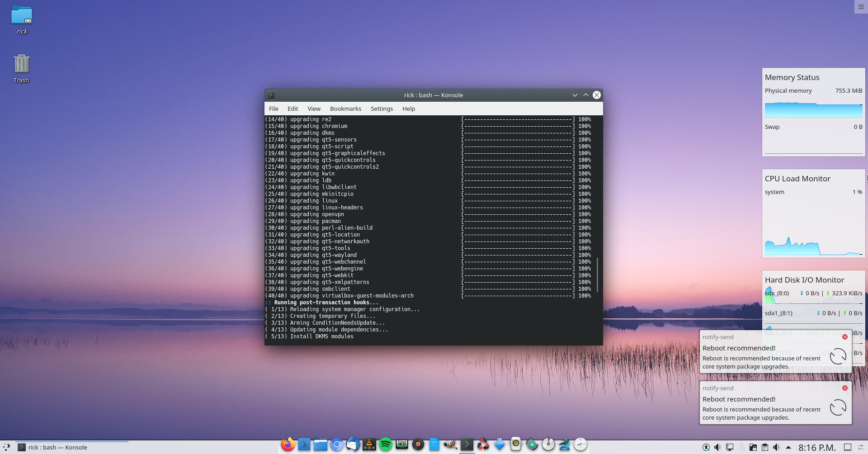Dismiss the top Reboot recommended notification
Screen dimensions: 868x454
pyautogui.click(x=844, y=336)
